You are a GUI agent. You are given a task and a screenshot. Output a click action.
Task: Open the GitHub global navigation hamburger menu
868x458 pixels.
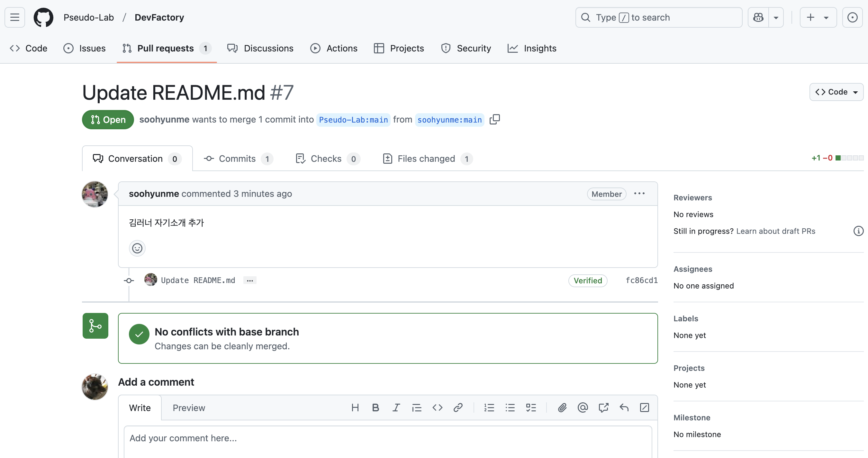pyautogui.click(x=15, y=17)
